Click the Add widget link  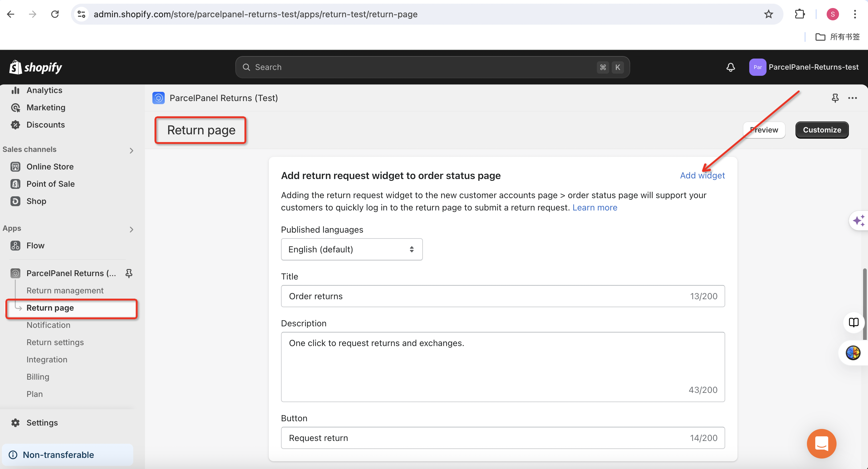(702, 175)
